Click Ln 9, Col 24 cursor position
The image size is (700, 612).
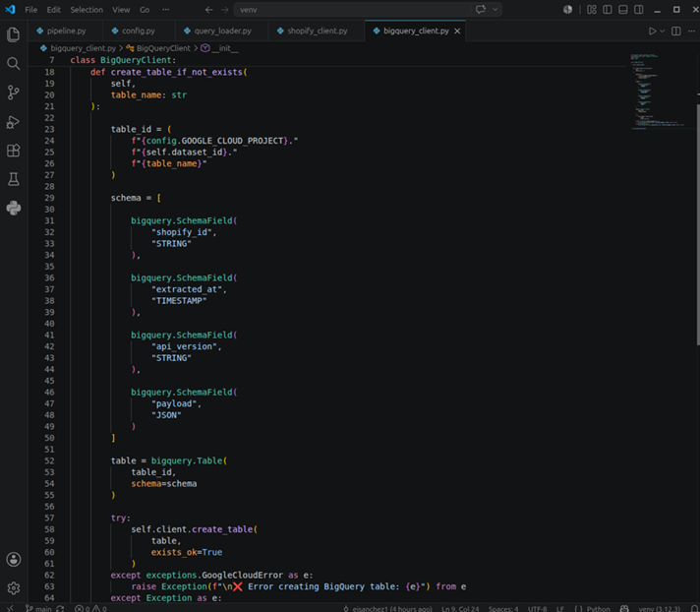(460, 608)
